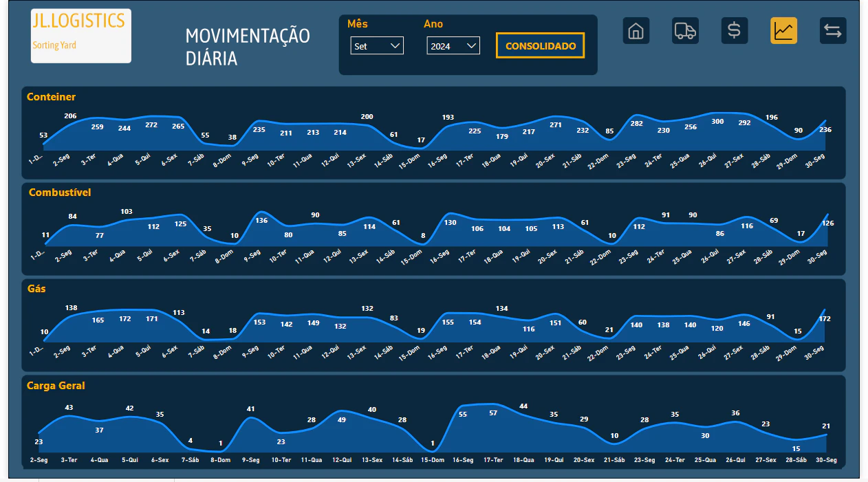Screen dimensions: 868x482
Task: Click the CONSOLIDADO button
Action: click(540, 46)
